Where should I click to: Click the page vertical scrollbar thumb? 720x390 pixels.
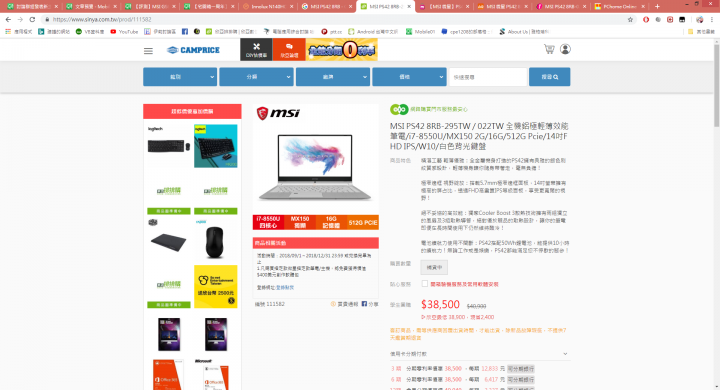pos(716,85)
